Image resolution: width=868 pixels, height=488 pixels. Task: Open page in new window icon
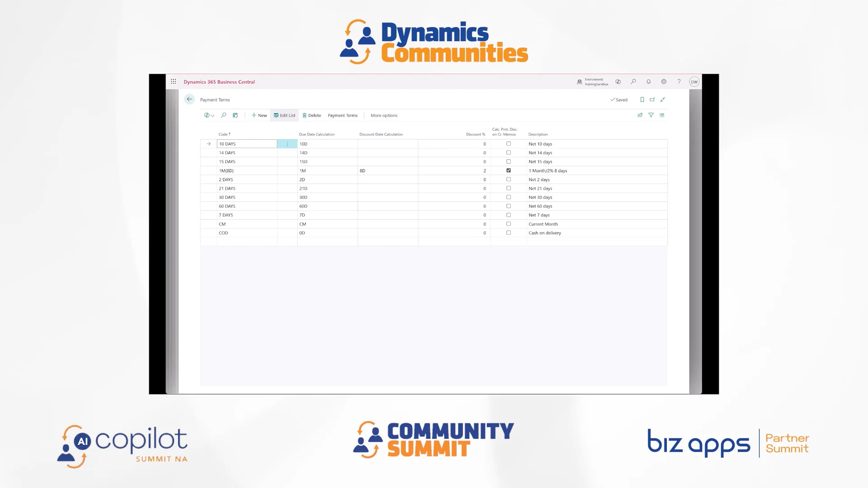(x=652, y=99)
